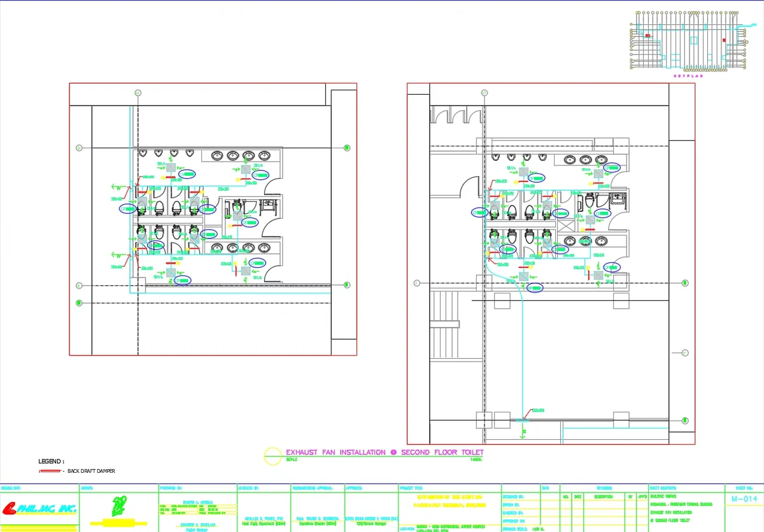764x532 pixels.
Task: Click the BACK DRAFT DAMPER legend label
Action: [91, 471]
